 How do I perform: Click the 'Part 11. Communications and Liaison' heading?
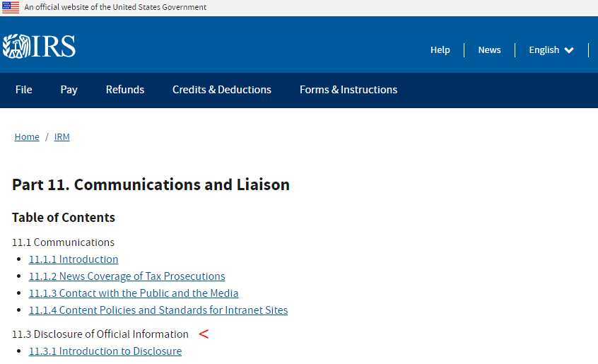(x=151, y=184)
